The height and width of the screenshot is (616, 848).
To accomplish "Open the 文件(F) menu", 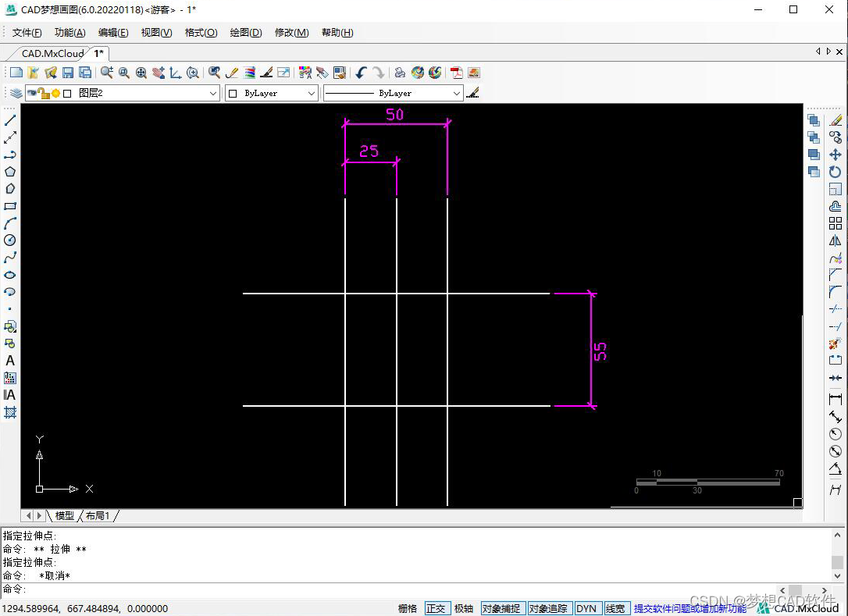I will pyautogui.click(x=27, y=33).
